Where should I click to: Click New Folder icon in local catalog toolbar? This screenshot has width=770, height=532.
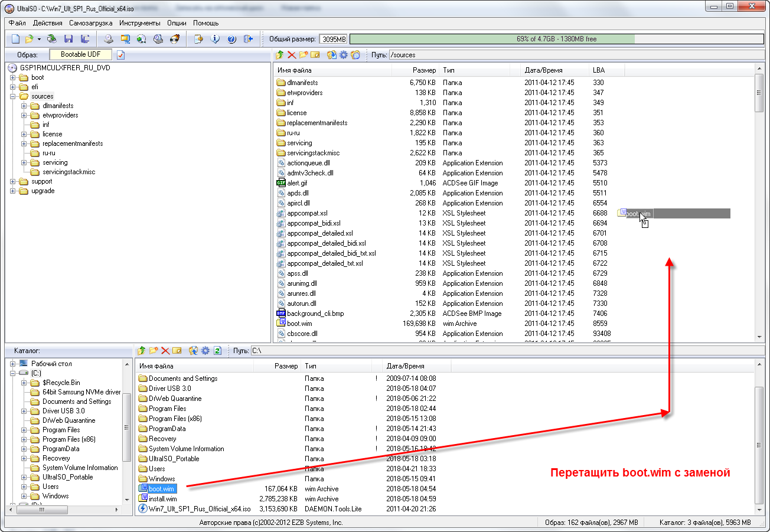click(x=154, y=350)
